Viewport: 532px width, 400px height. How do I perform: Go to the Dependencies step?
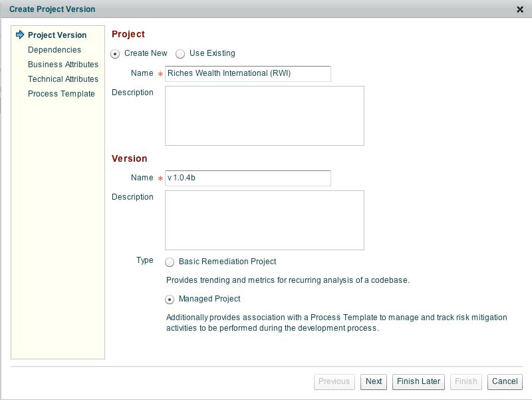[x=55, y=50]
